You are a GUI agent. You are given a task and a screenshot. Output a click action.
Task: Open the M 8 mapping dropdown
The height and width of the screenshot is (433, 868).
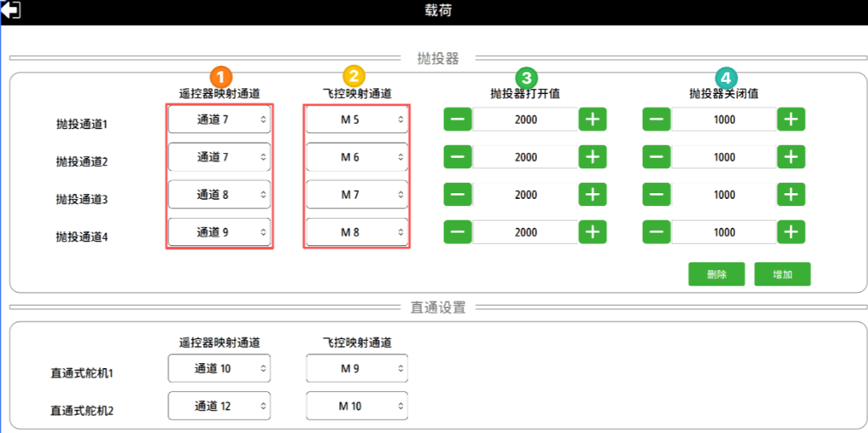point(357,233)
